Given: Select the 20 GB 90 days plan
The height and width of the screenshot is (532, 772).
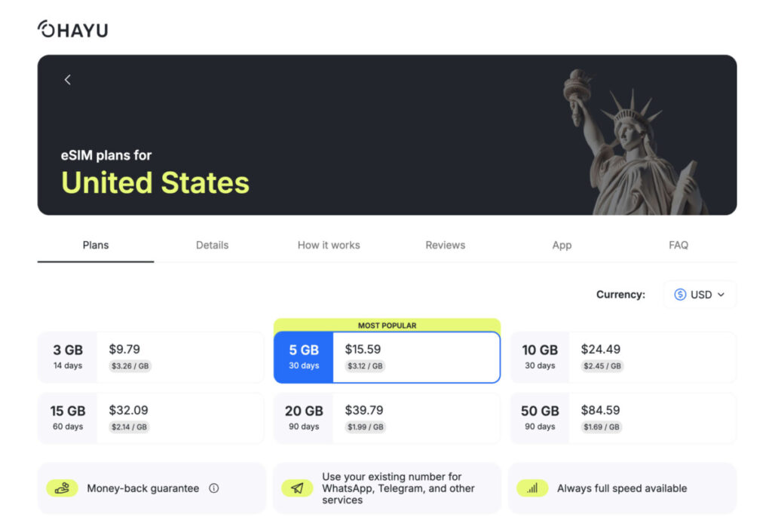Looking at the screenshot, I should coord(387,418).
